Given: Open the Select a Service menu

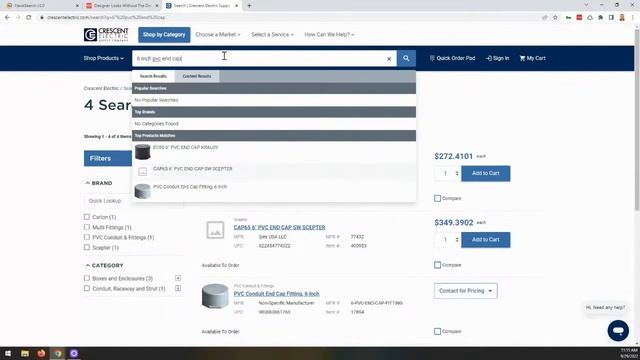Looking at the screenshot, I should click(272, 35).
